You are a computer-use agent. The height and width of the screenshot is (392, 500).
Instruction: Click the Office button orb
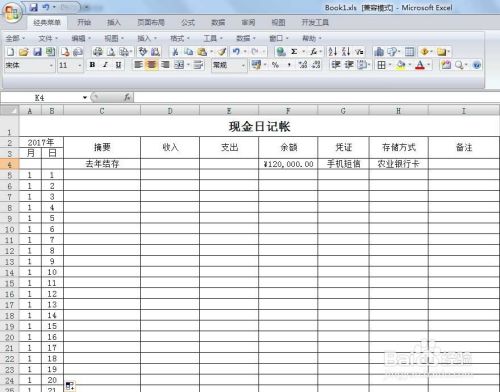[x=12, y=13]
